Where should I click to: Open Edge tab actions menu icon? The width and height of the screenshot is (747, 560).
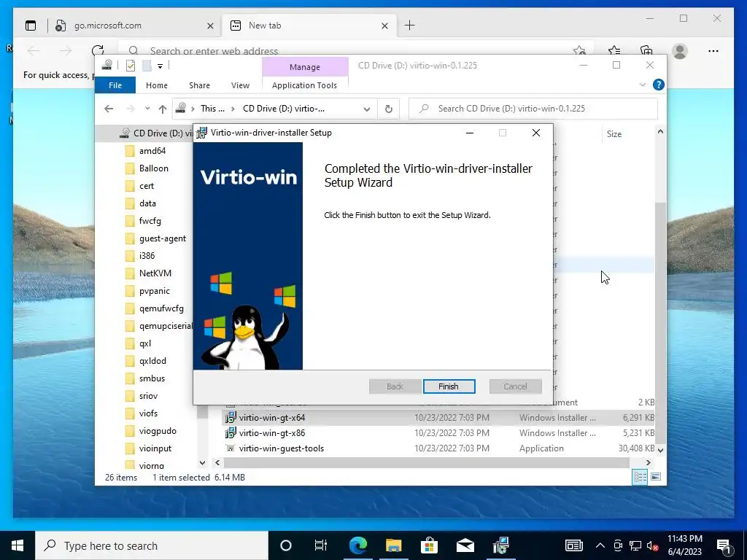pos(31,26)
